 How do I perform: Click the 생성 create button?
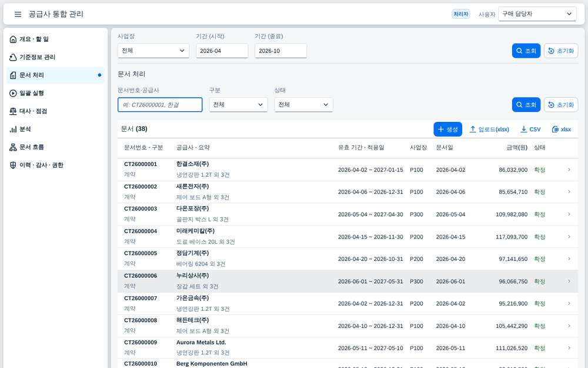[447, 129]
